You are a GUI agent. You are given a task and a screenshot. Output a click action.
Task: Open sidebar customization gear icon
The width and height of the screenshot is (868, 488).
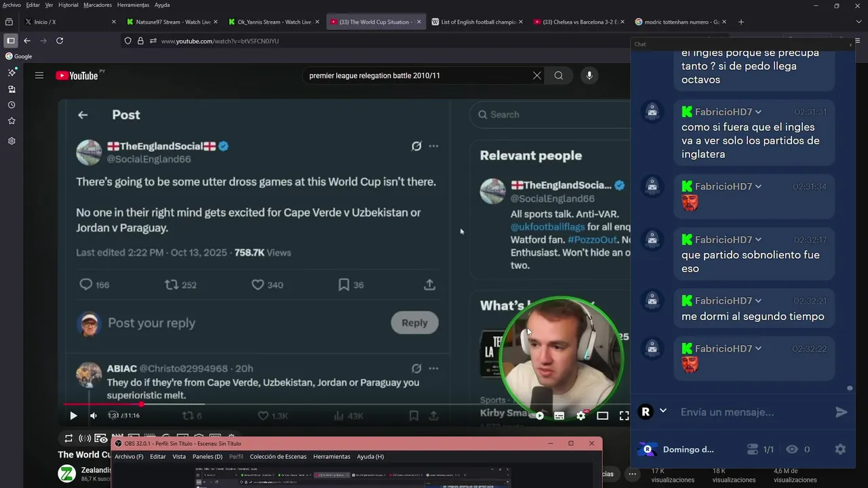[12, 141]
